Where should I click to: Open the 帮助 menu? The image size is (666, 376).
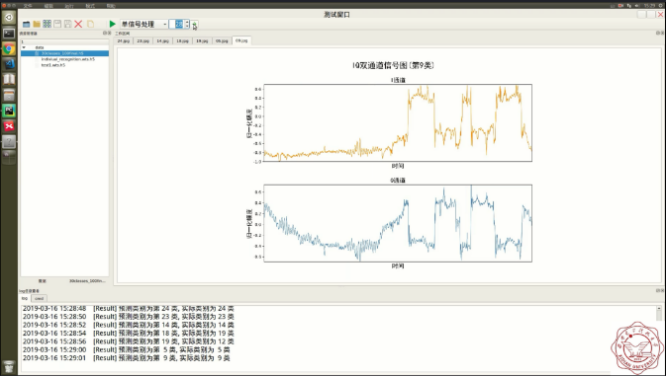pyautogui.click(x=110, y=6)
